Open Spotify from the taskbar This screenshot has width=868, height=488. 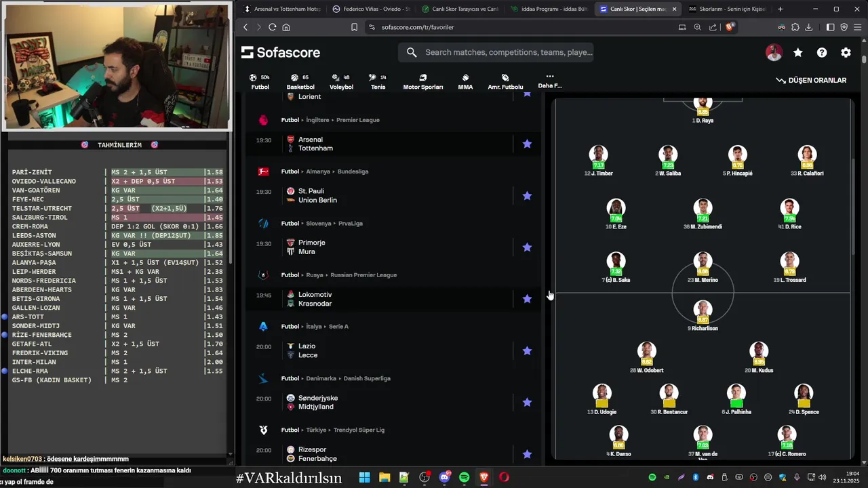tap(464, 477)
